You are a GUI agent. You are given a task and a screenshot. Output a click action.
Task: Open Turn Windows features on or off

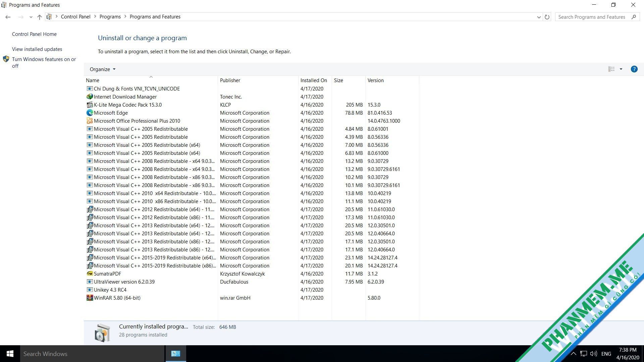point(44,62)
